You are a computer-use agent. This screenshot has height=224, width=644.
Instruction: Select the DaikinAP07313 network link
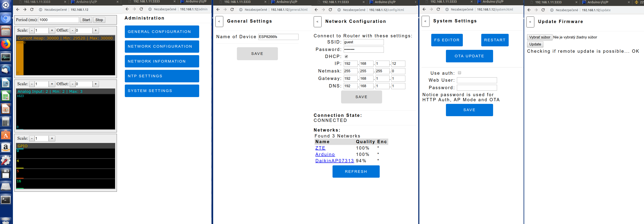335,161
